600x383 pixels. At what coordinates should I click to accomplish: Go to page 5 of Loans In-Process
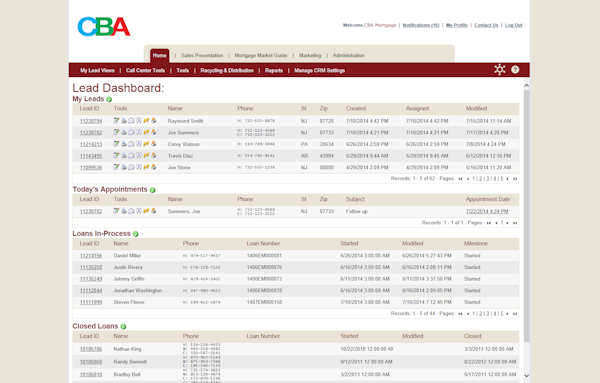502,313
